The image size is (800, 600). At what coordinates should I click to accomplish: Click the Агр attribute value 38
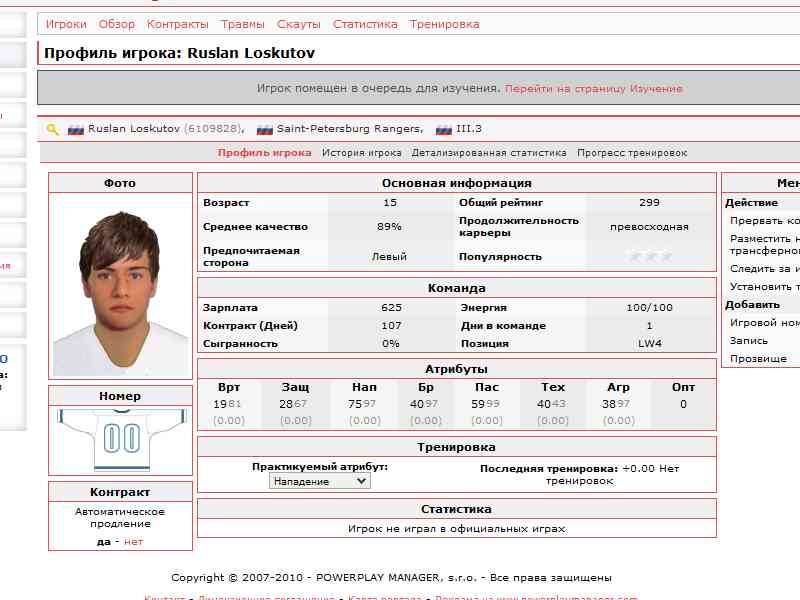click(609, 404)
